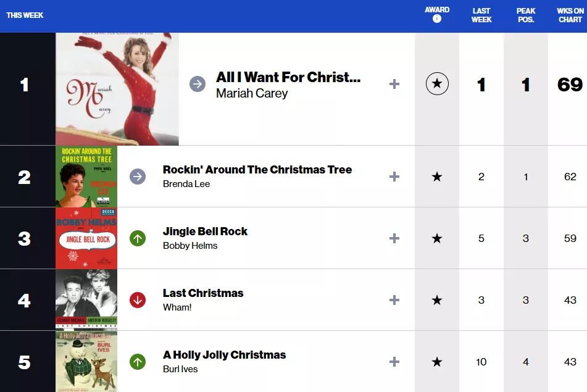Expand the Jingle Bell Rock row

(x=394, y=238)
